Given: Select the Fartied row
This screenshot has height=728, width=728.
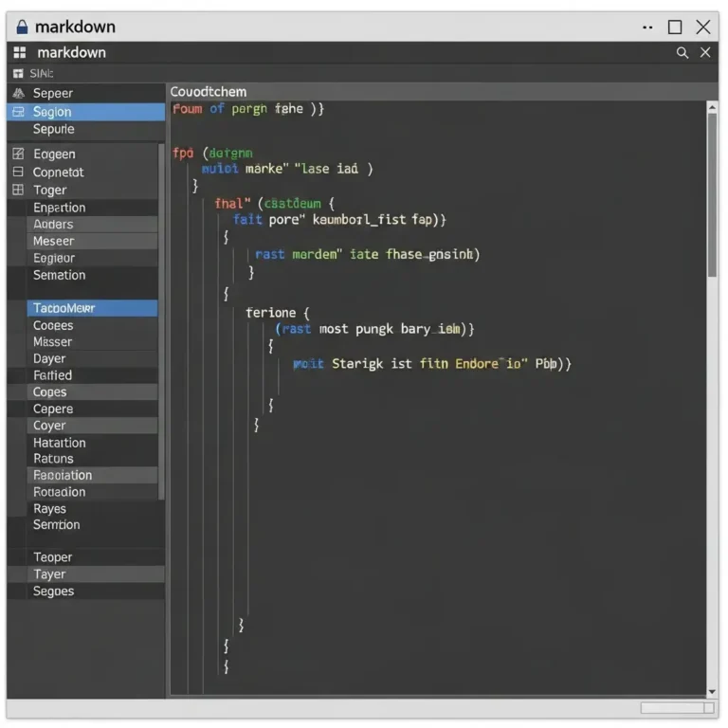Looking at the screenshot, I should pyautogui.click(x=92, y=375).
